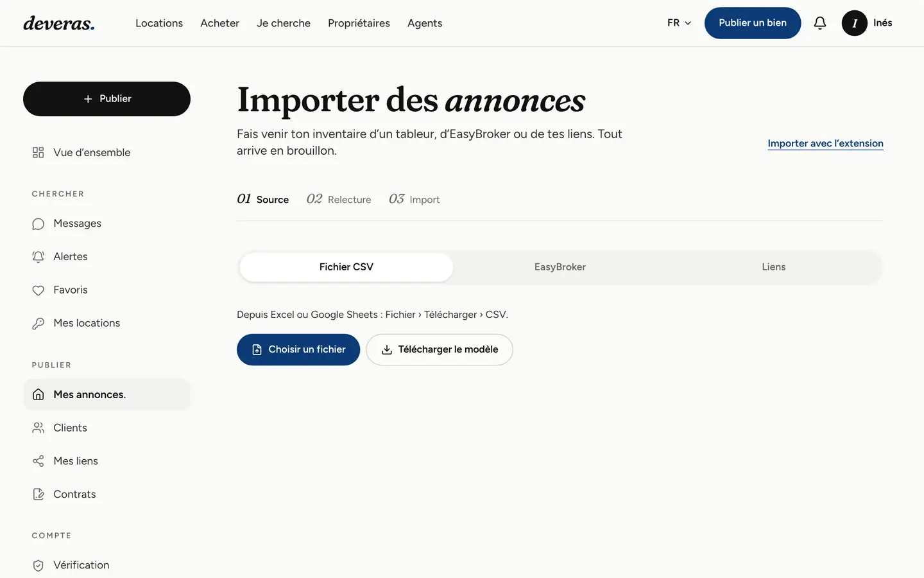Click the download icon on Télécharger le modèle
The height and width of the screenshot is (578, 924).
click(387, 350)
